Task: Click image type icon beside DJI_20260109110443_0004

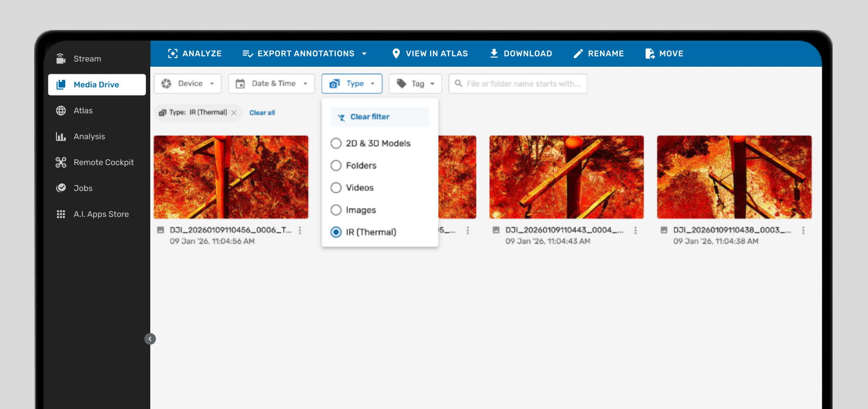Action: coord(496,230)
